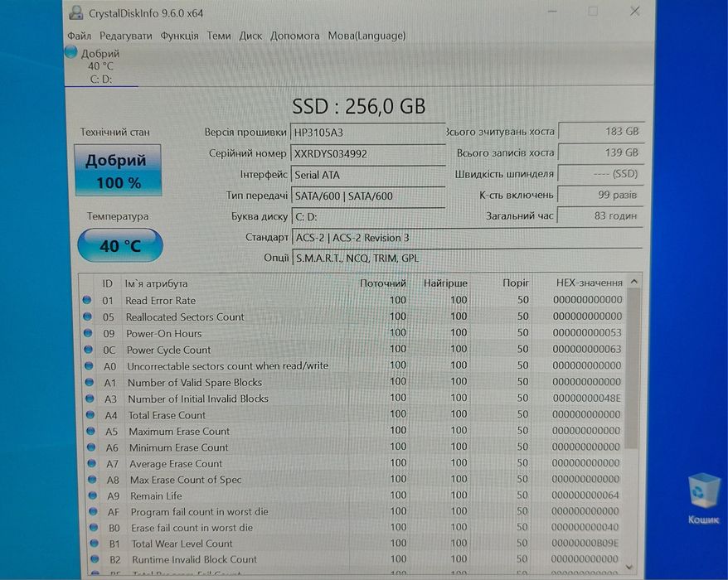This screenshot has width=728, height=580.
Task: Click the Ім'я атрибута column header
Action: (x=157, y=283)
